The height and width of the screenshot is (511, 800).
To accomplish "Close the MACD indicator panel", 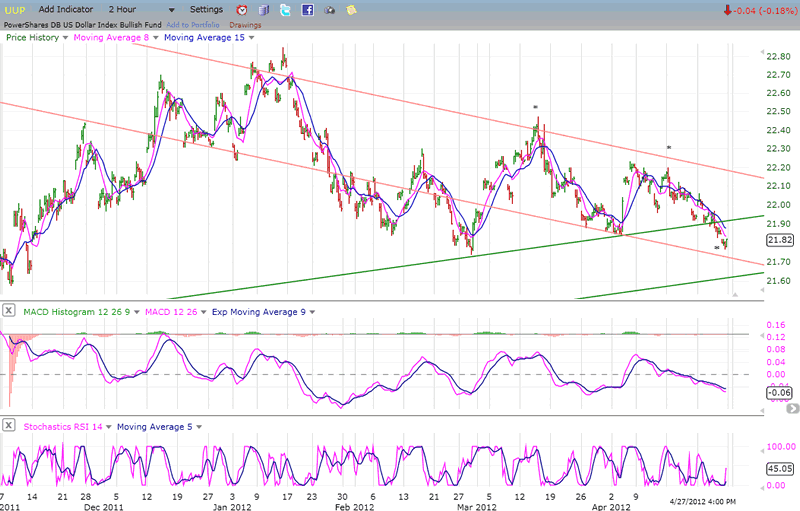I will click(10, 312).
